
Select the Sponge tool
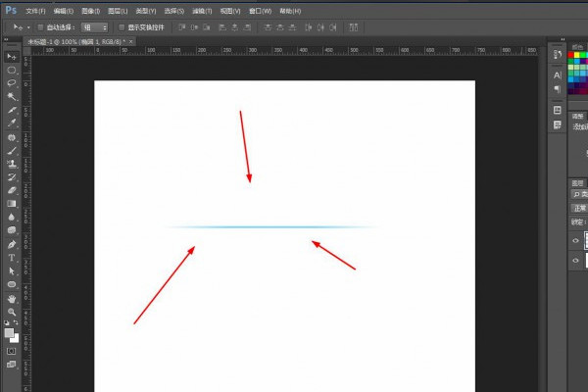coord(12,230)
